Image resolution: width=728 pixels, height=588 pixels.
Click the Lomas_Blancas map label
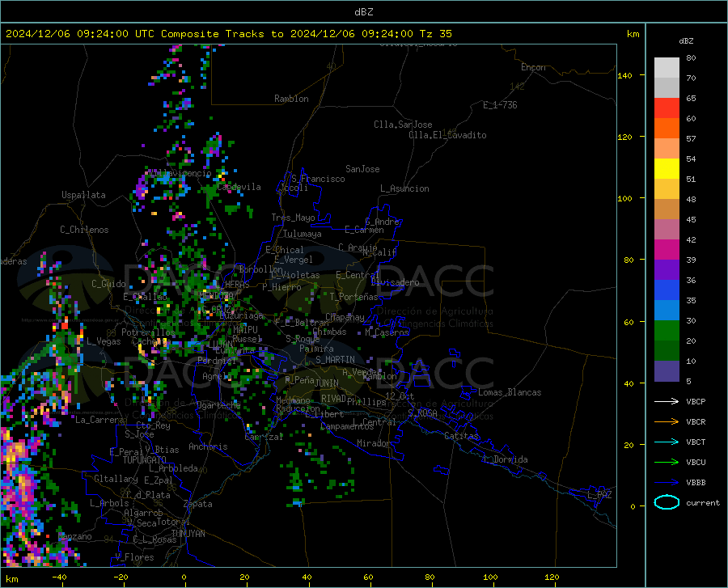(x=510, y=392)
